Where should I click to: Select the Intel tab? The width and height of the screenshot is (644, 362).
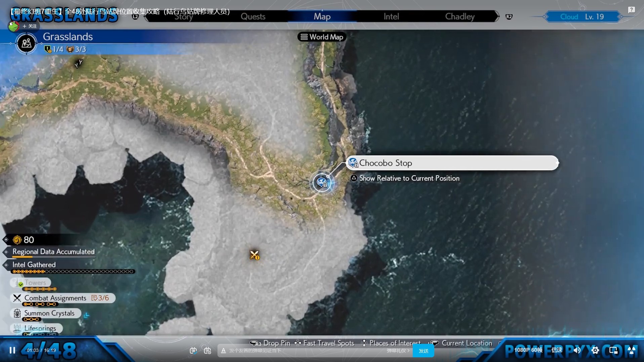391,16
